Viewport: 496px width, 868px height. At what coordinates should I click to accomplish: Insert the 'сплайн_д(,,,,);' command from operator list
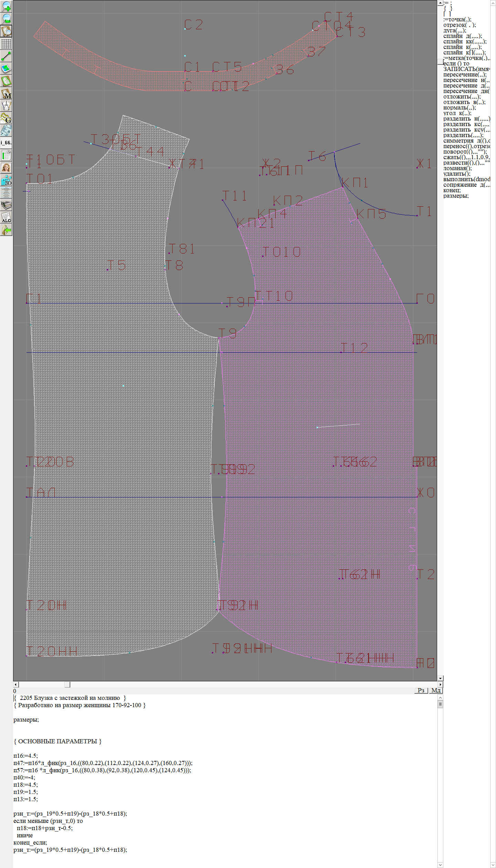click(462, 36)
